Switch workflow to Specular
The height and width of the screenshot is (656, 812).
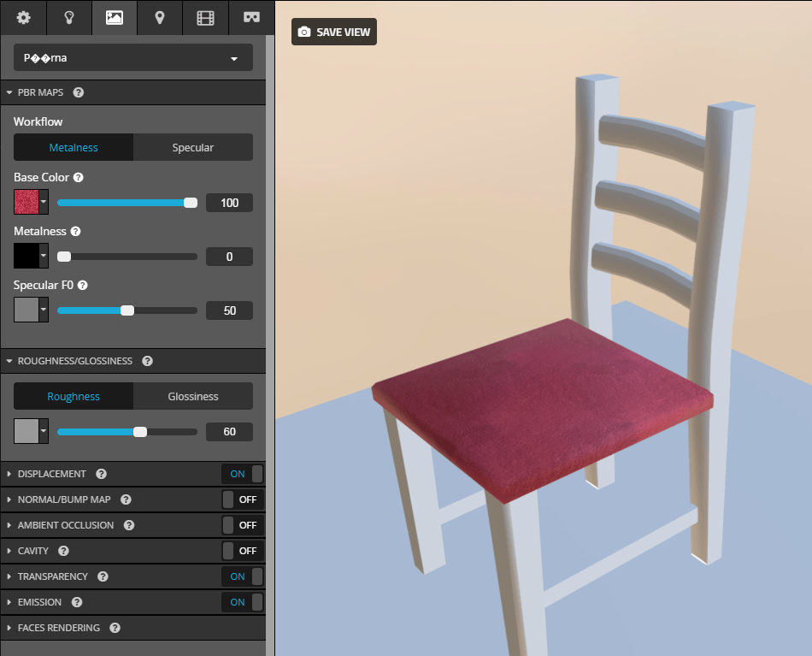point(193,147)
